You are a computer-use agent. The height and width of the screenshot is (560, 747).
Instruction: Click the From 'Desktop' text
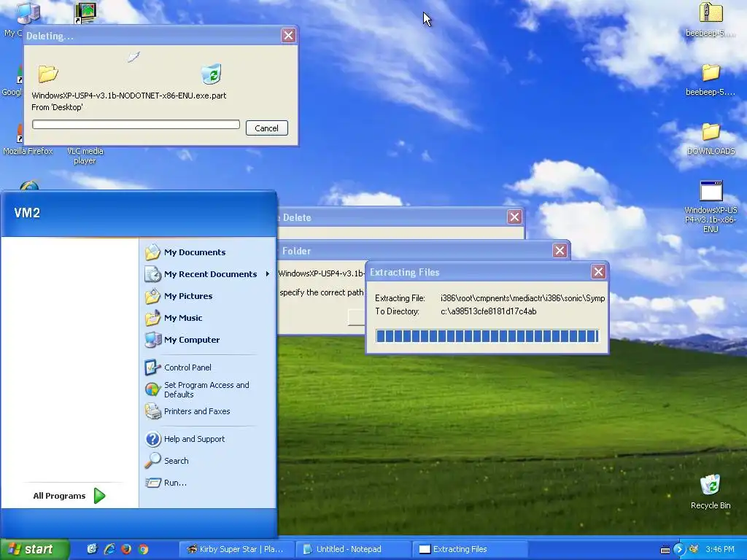click(57, 108)
